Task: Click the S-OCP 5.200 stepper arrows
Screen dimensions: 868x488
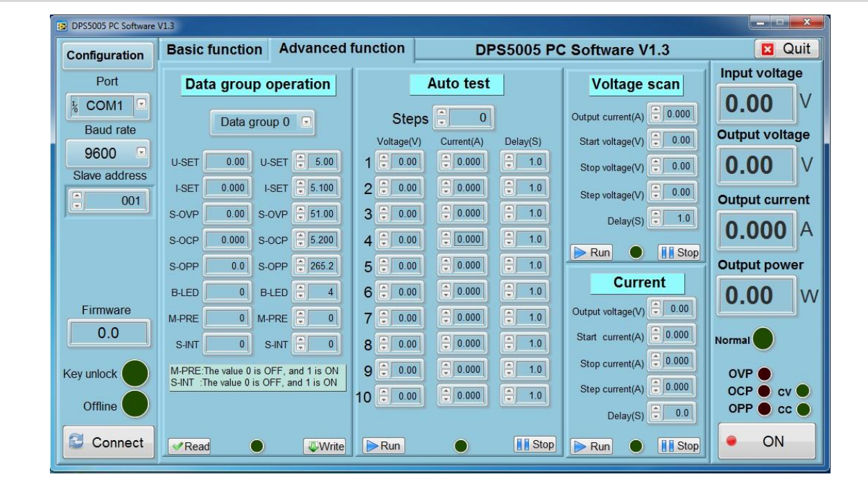Action: pos(301,239)
